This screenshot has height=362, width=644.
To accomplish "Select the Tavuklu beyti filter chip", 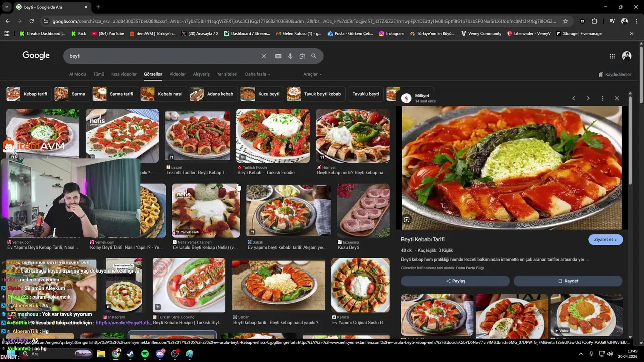I will pos(365,94).
